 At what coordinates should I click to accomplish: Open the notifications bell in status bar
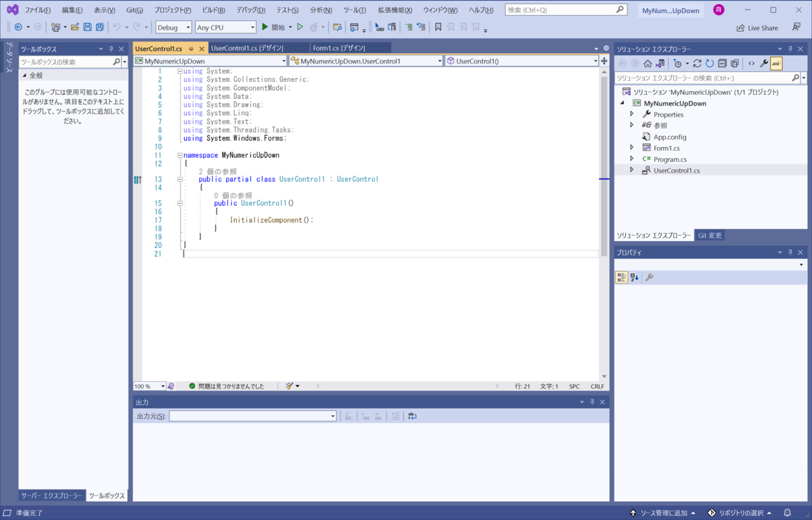pos(787,513)
